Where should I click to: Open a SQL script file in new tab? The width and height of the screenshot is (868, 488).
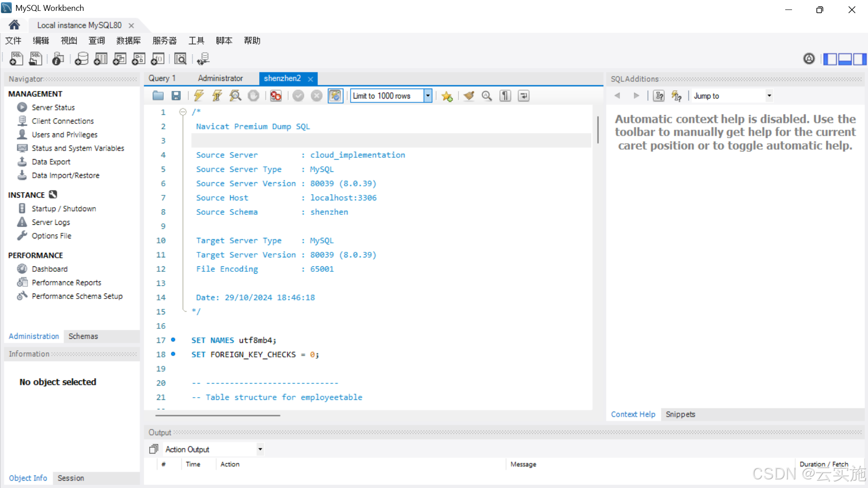point(35,59)
